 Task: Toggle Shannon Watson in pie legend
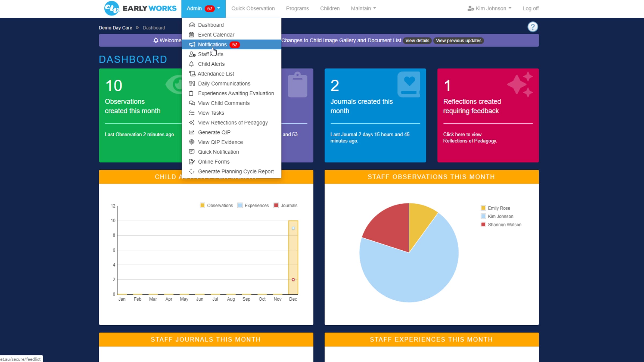501,225
